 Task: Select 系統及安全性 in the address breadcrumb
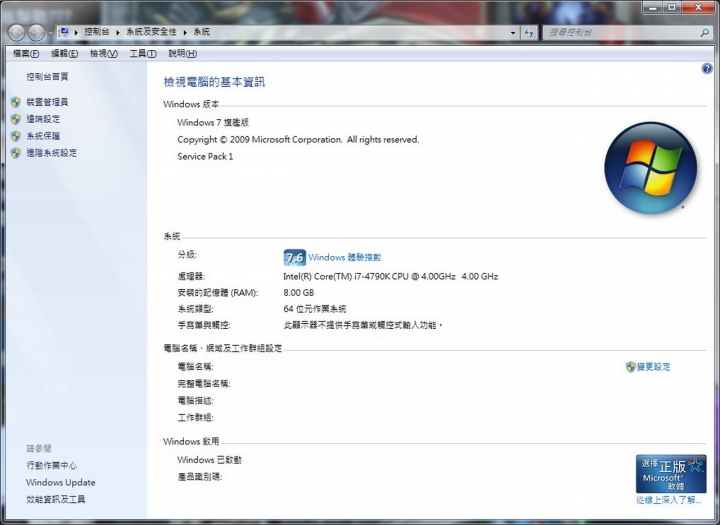[x=152, y=32]
